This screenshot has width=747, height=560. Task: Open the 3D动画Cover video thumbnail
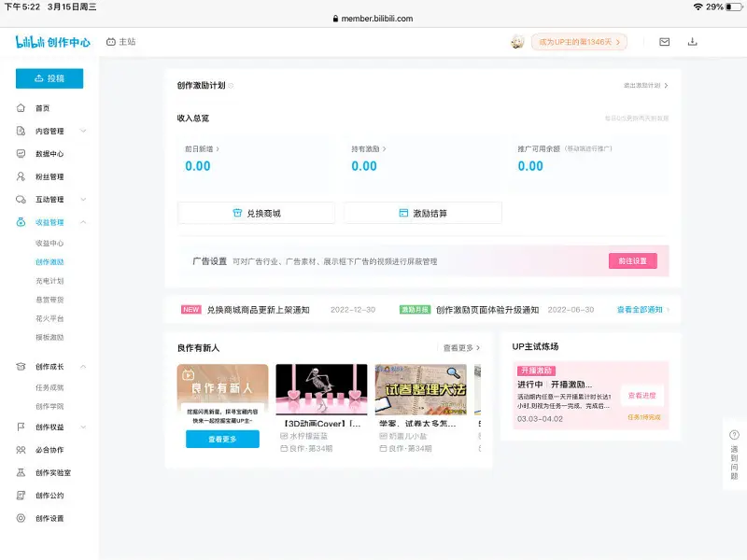click(x=321, y=389)
